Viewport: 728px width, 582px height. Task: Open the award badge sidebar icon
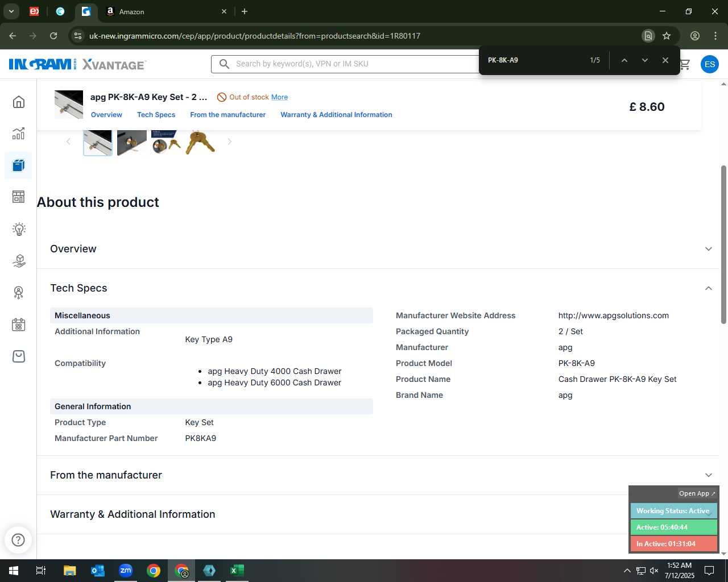19,293
